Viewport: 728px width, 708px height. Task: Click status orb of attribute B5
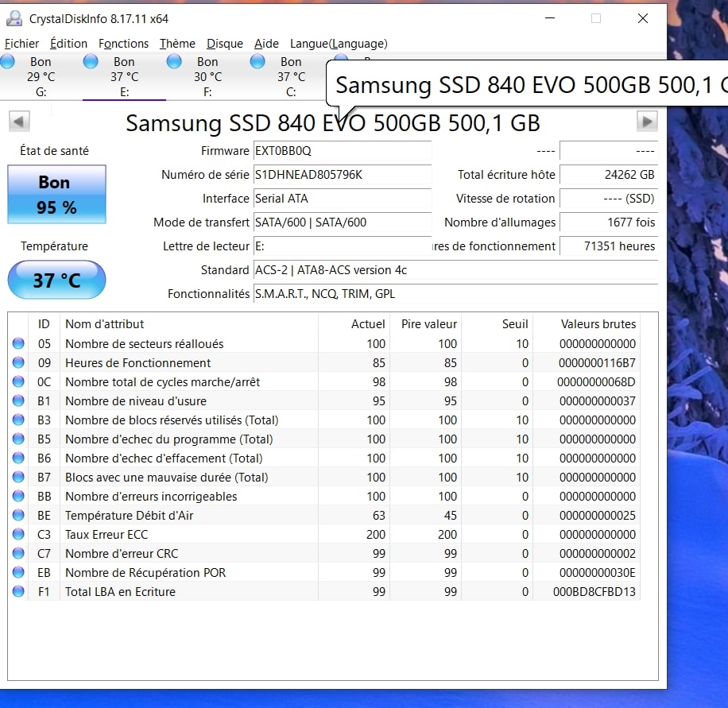click(18, 439)
